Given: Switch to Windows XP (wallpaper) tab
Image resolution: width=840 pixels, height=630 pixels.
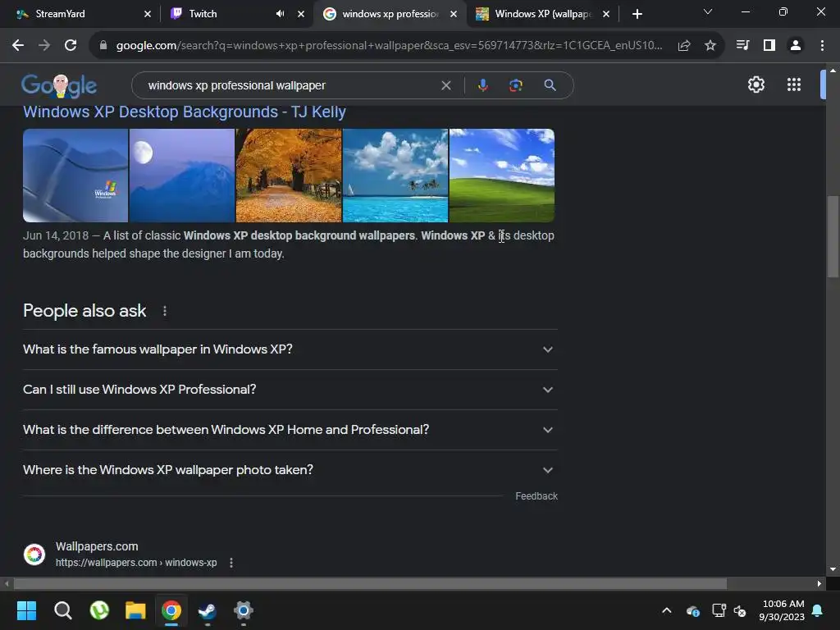Looking at the screenshot, I should coord(543,14).
